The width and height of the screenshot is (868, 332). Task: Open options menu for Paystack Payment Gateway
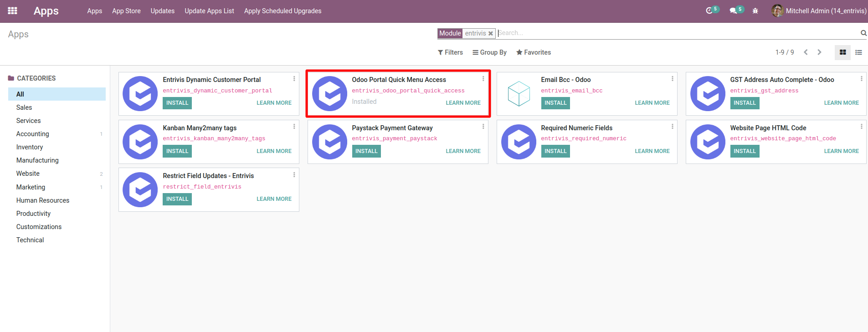click(483, 127)
